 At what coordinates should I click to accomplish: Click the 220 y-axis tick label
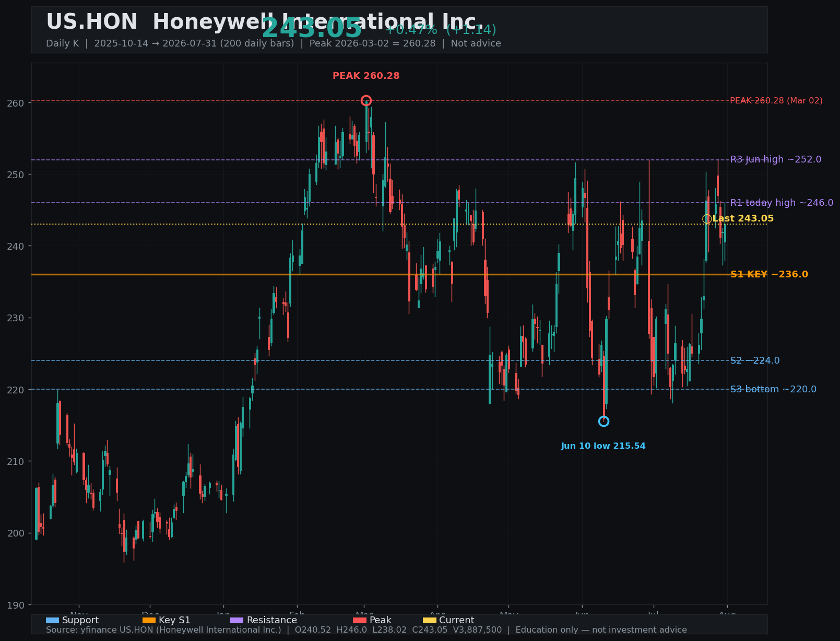[x=16, y=390]
